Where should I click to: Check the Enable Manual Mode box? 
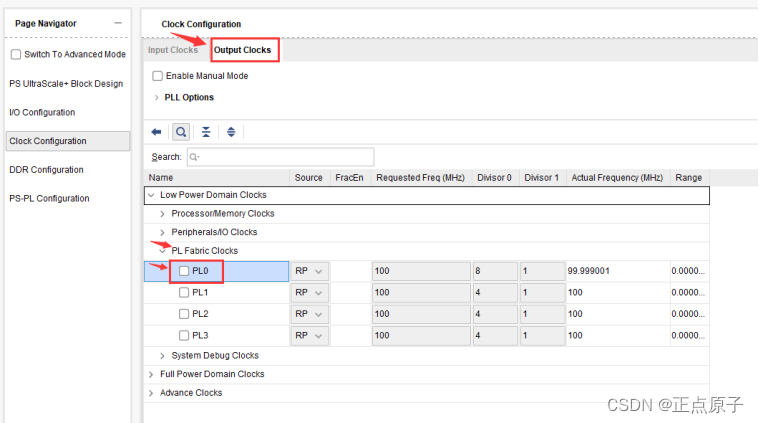coord(157,76)
